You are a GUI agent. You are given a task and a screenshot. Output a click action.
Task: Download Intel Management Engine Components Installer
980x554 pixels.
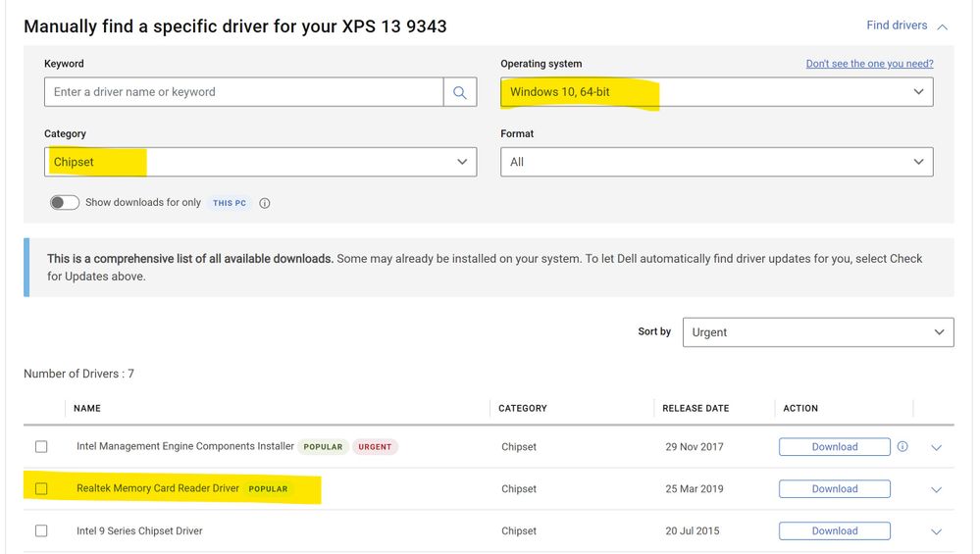835,446
